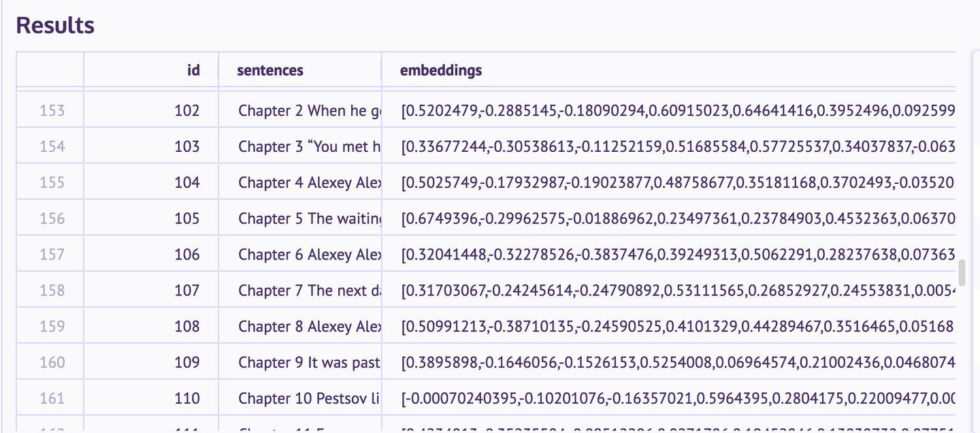Click the Chapter 9 It was past cell
This screenshot has width=980, height=433.
(300, 362)
